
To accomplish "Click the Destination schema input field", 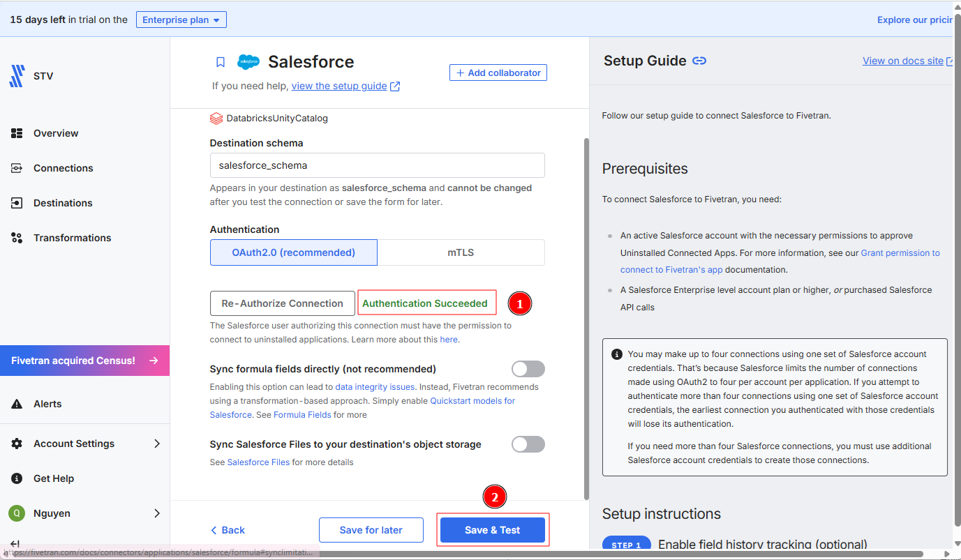I will click(377, 165).
